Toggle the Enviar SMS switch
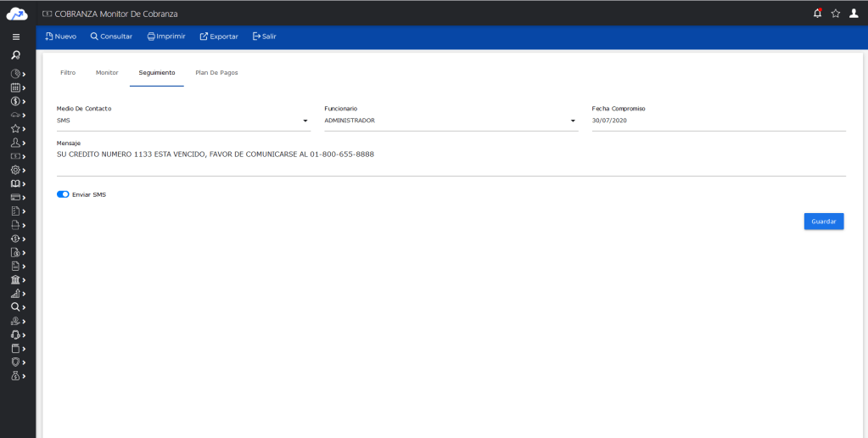Screen dimensions: 868x438 tap(63, 194)
